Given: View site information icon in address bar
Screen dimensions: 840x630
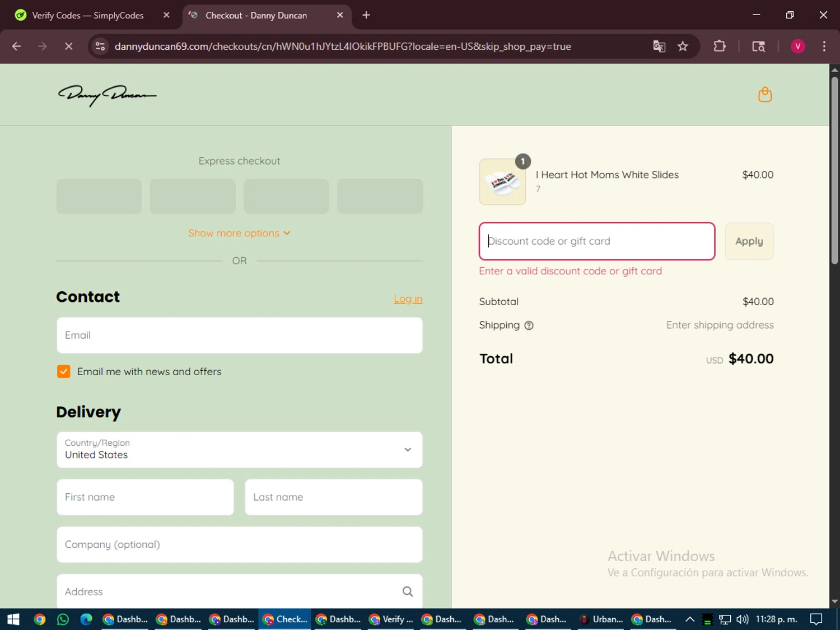Looking at the screenshot, I should coord(100,46).
